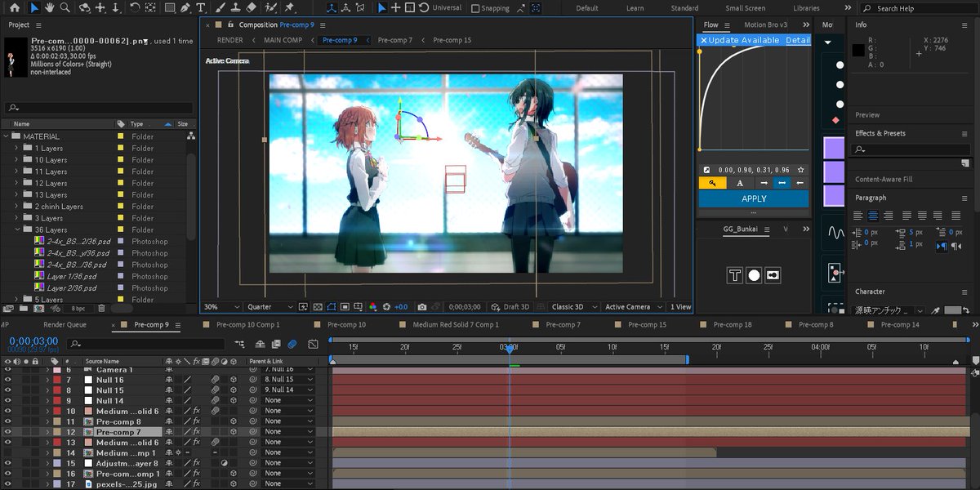Screen dimensions: 980x490
Task: Hide the Adjustment layer 15
Action: tap(8, 463)
